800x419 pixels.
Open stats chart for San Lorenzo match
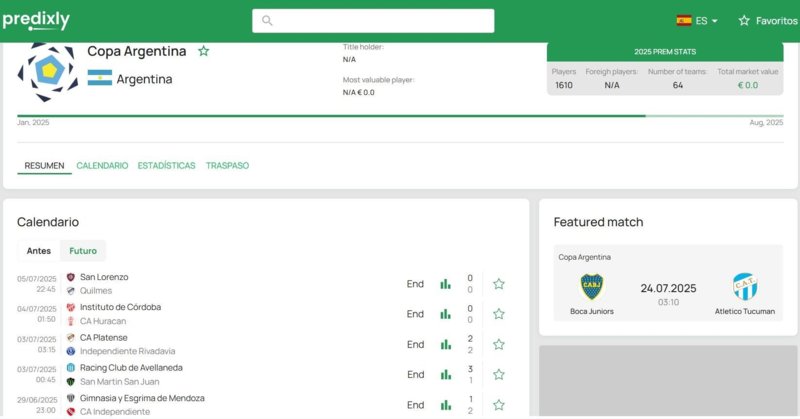(x=445, y=284)
